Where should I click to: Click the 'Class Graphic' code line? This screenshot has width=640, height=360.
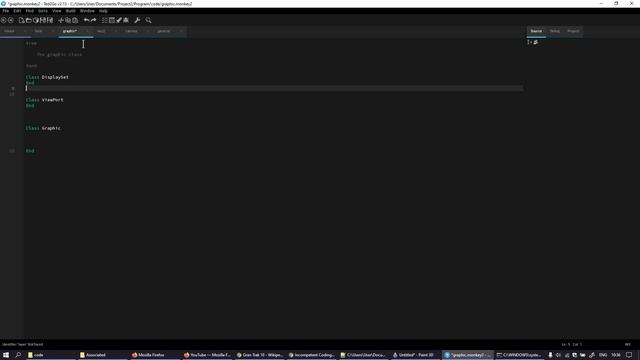click(x=43, y=128)
